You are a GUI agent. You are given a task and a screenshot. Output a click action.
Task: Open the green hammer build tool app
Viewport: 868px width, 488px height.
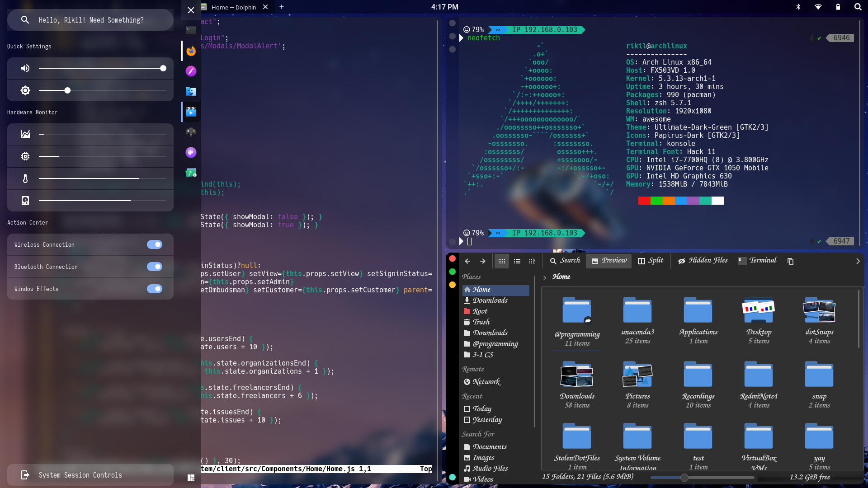(x=191, y=173)
